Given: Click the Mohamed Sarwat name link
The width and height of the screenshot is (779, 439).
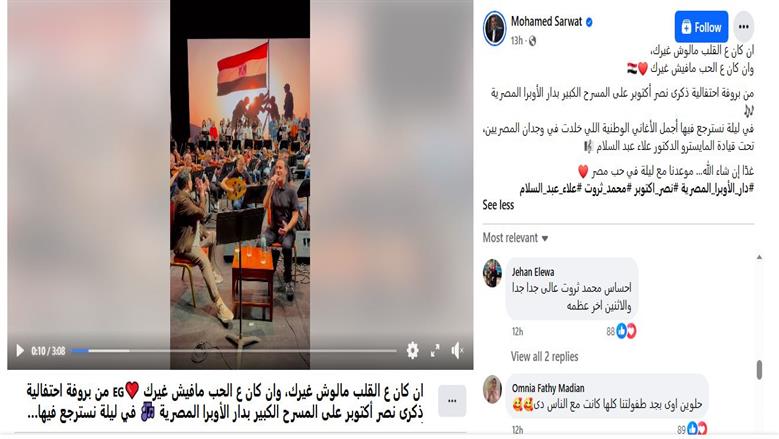Looking at the screenshot, I should click(x=546, y=22).
